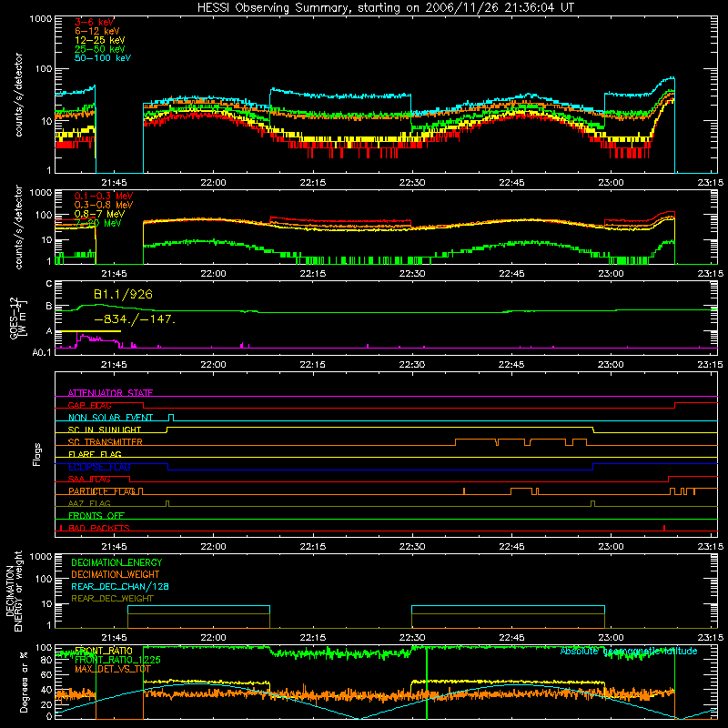
Task: Select the NON_SOLAR_EVENT flag label
Action: (110, 418)
